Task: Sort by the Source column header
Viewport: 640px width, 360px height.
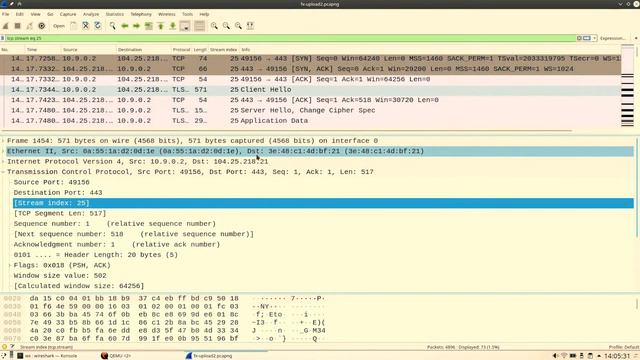Action: [88, 49]
